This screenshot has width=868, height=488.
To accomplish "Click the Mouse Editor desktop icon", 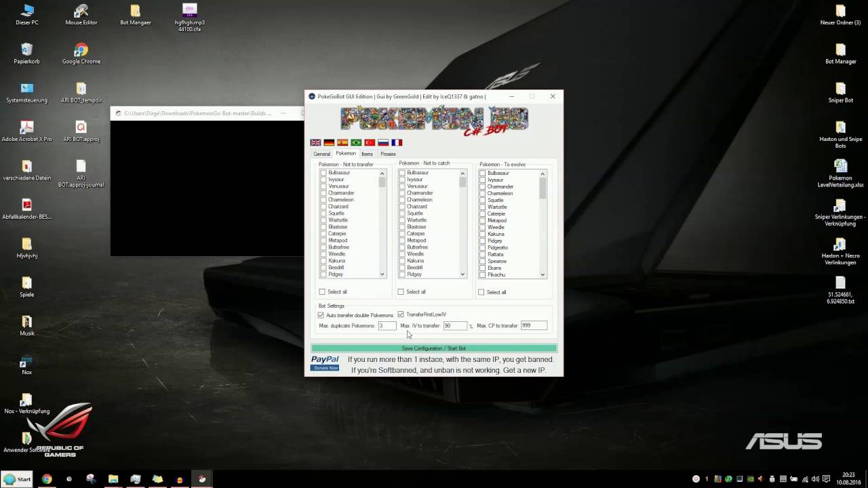I will click(x=81, y=15).
